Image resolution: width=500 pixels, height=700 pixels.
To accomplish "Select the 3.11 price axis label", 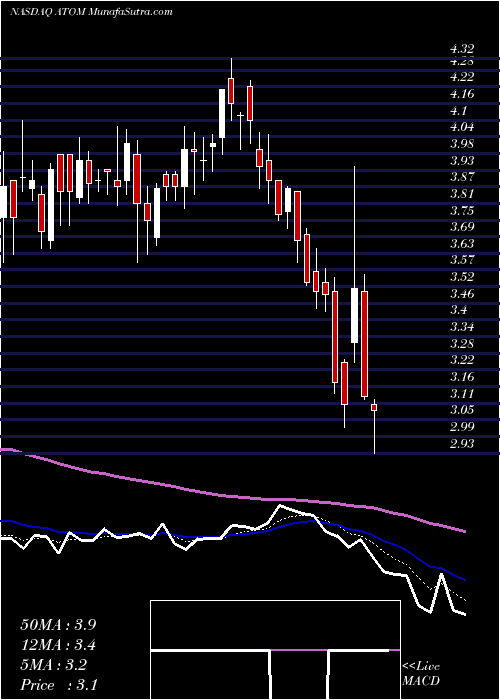I will [x=462, y=394].
